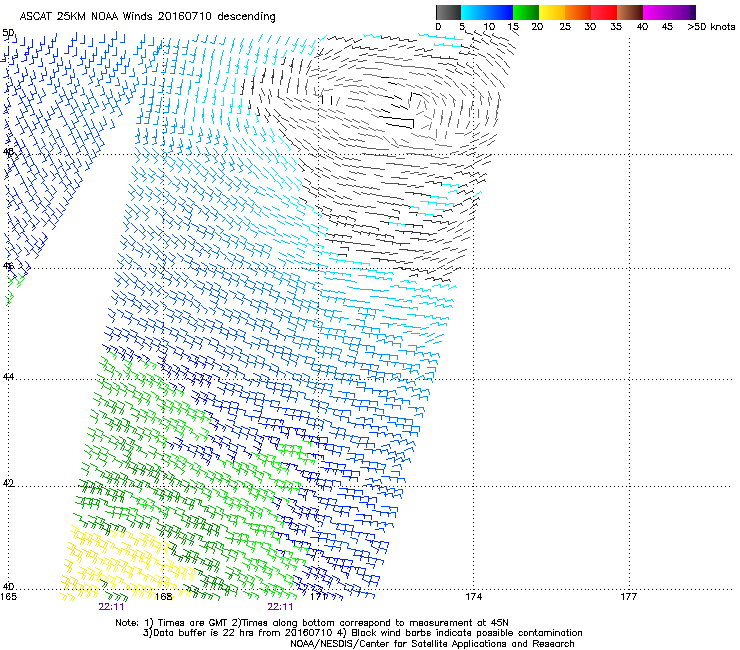The image size is (740, 650).
Task: Click the '25' label under the color scale
Action: click(565, 27)
